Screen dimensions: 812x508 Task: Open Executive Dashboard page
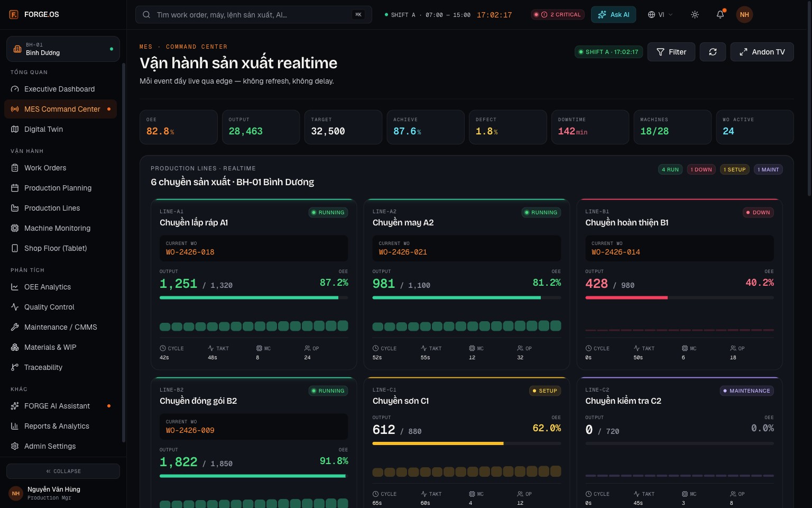pos(60,89)
